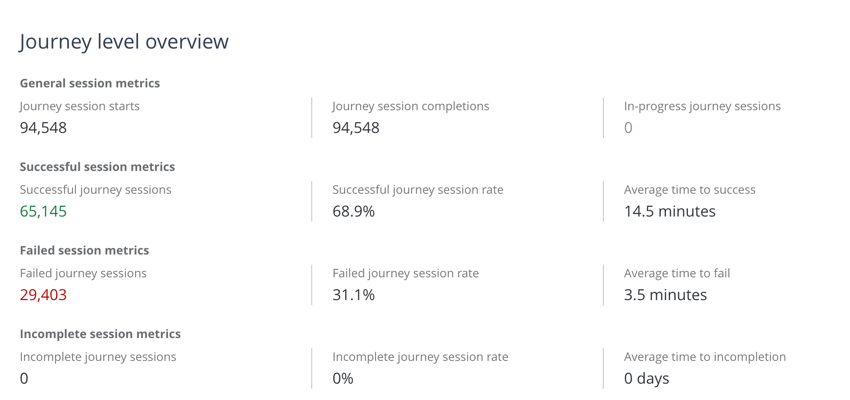Screen dimensions: 850x400
Task: Open the red 29,403 failed sessions number
Action: pos(43,295)
